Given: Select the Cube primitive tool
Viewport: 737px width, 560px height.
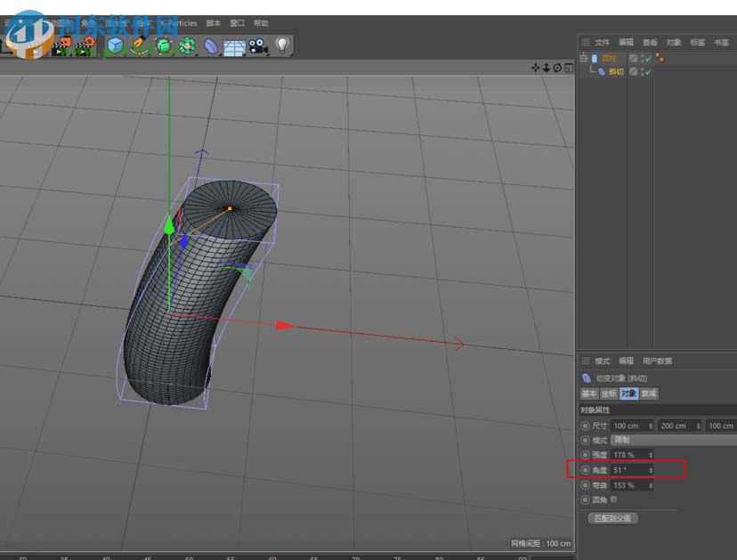Looking at the screenshot, I should click(115, 46).
